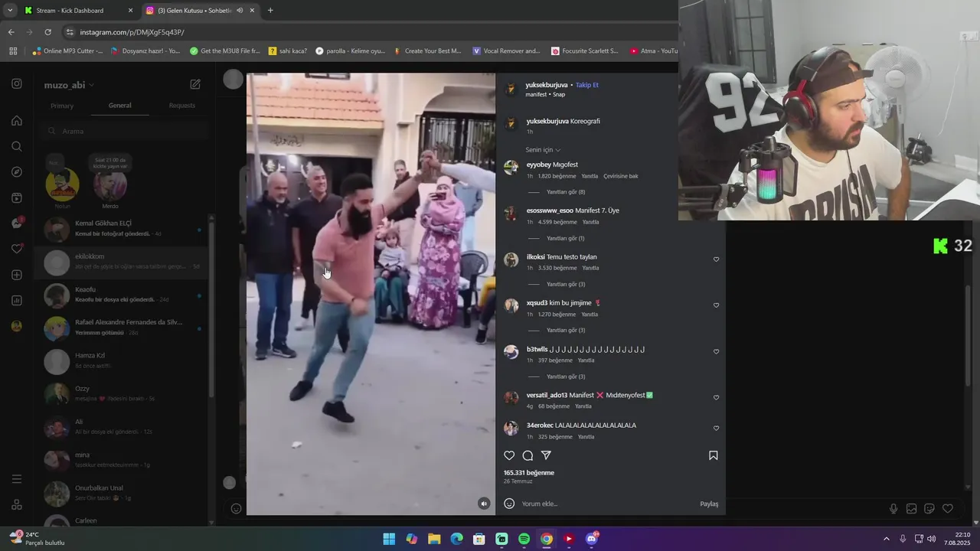The width and height of the screenshot is (980, 551).
Task: Reload the page with refresh button
Action: click(47, 32)
